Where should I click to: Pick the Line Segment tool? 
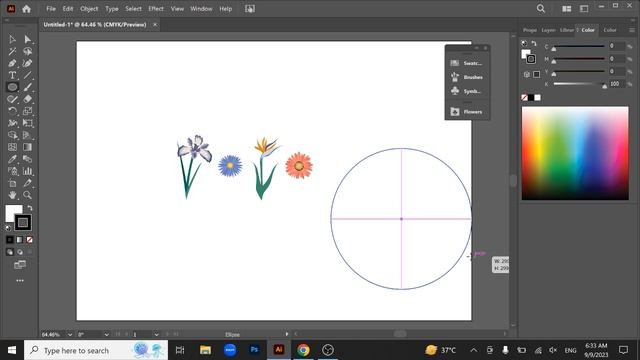click(27, 75)
